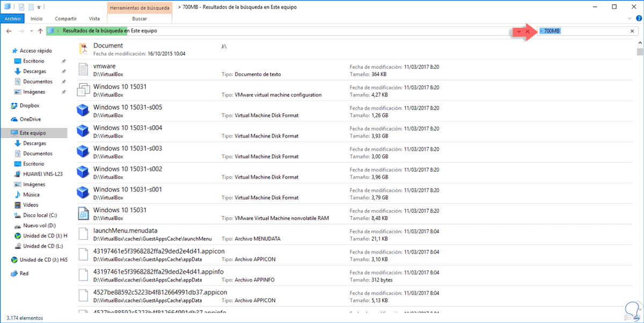Click the Música library icon
The image size is (644, 323).
pyautogui.click(x=18, y=195)
